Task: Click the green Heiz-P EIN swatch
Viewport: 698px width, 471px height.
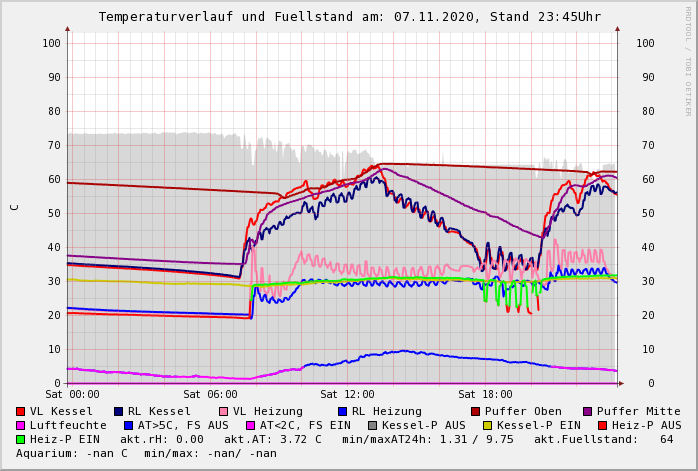Action: pyautogui.click(x=21, y=439)
